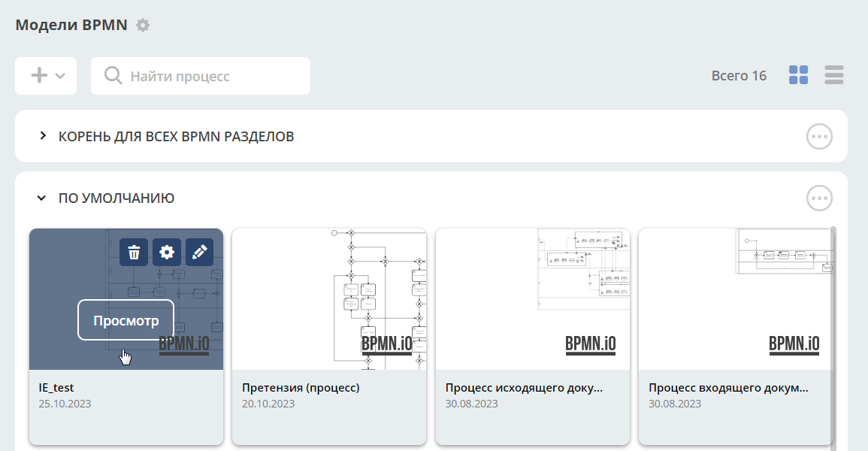
Task: Open the add process plus dropdown
Action: (46, 76)
